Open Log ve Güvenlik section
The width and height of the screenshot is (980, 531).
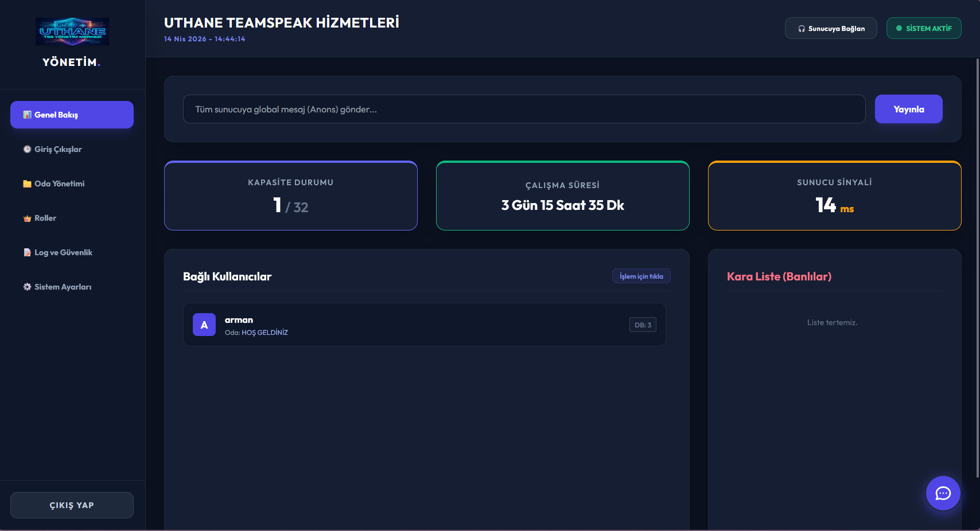pyautogui.click(x=72, y=252)
